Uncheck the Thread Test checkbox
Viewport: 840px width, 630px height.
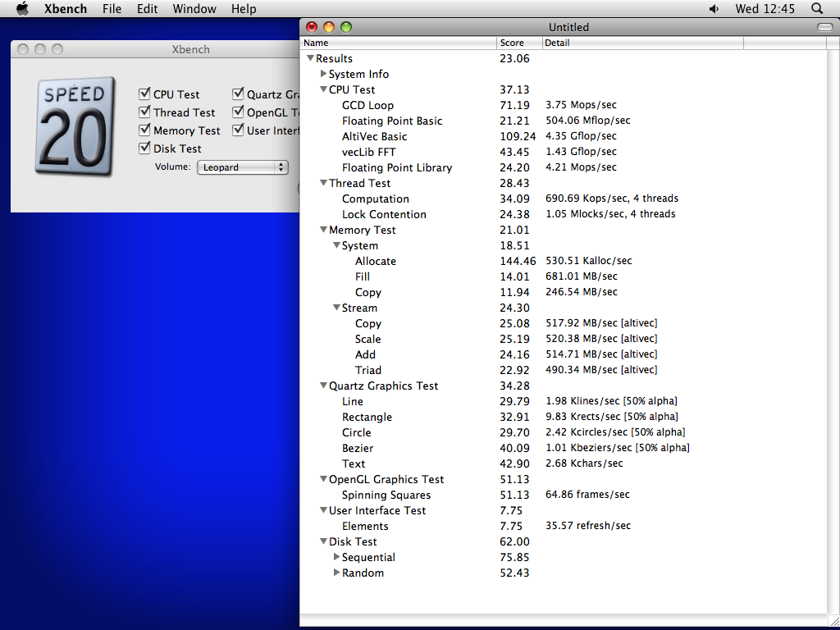click(144, 112)
